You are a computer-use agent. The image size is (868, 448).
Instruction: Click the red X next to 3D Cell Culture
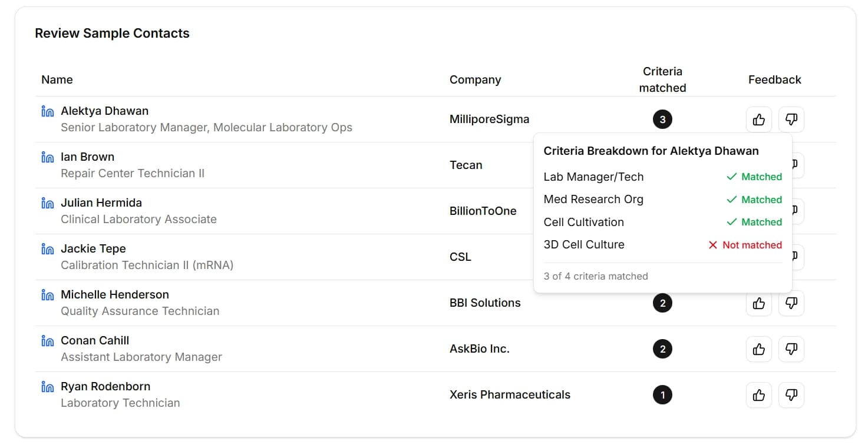point(713,245)
